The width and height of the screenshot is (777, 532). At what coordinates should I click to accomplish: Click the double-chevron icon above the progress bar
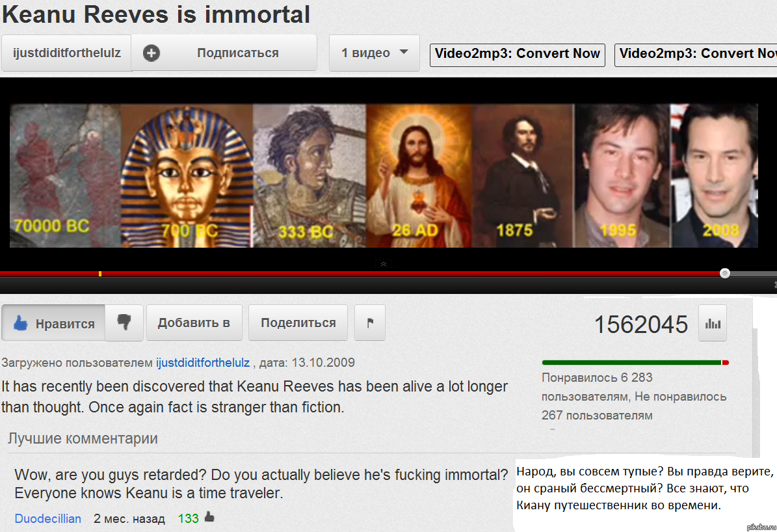(x=384, y=264)
